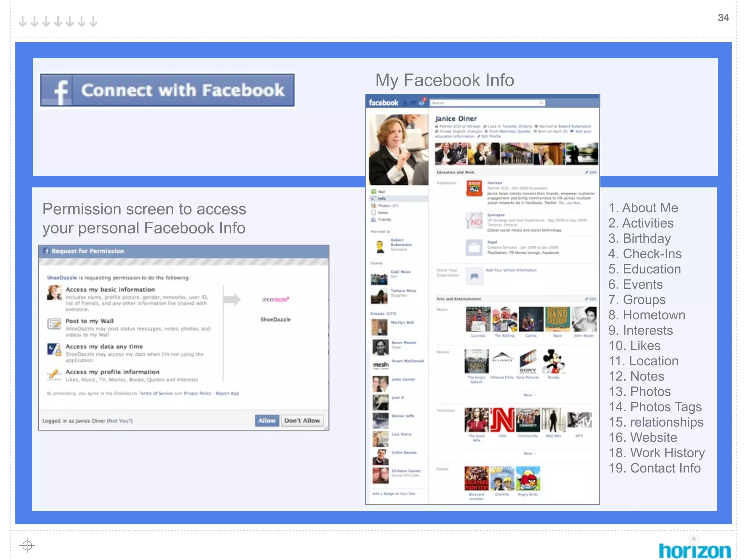747x560 pixels.
Task: Open The King's Speech movie thumbnail
Action: 476,361
